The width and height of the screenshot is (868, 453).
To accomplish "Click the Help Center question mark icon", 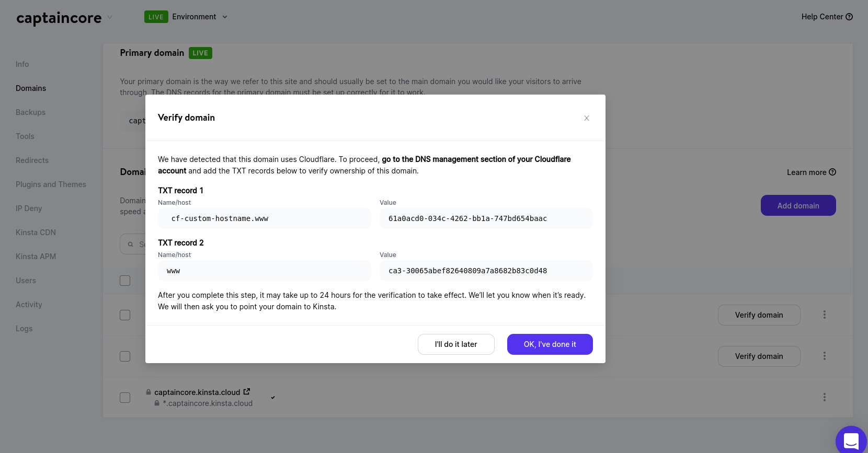I will tap(850, 17).
